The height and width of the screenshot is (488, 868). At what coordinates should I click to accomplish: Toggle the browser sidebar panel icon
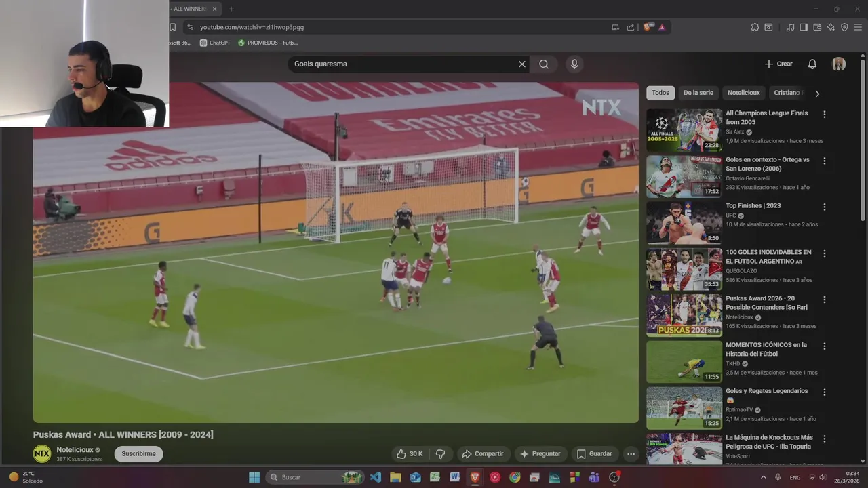[x=804, y=27]
